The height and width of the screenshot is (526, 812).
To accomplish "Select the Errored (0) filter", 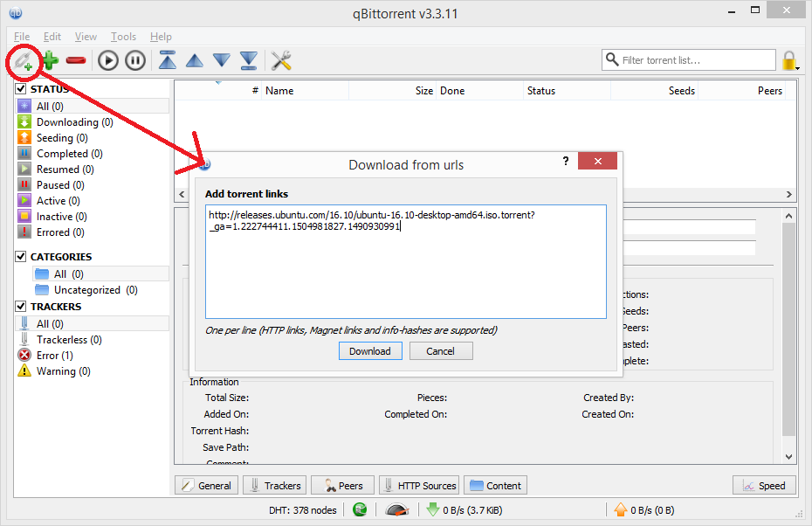I will click(93, 232).
